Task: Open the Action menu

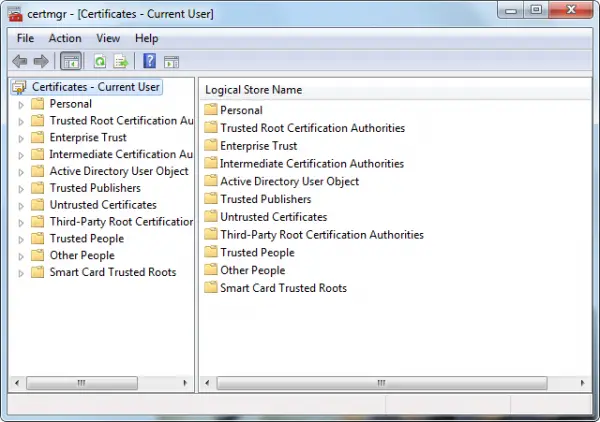Action: point(65,38)
